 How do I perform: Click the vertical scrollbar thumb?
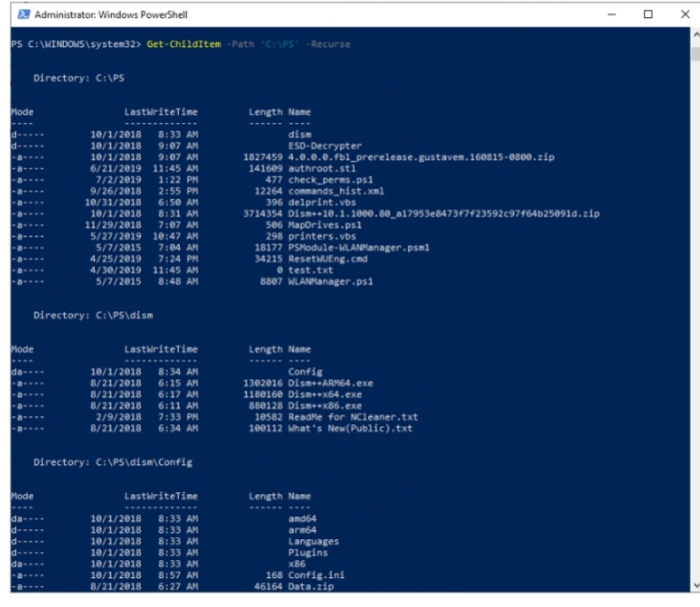pos(696,53)
